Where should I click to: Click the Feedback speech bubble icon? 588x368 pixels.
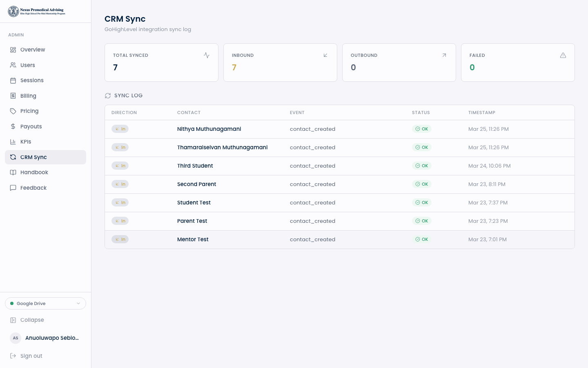point(13,188)
